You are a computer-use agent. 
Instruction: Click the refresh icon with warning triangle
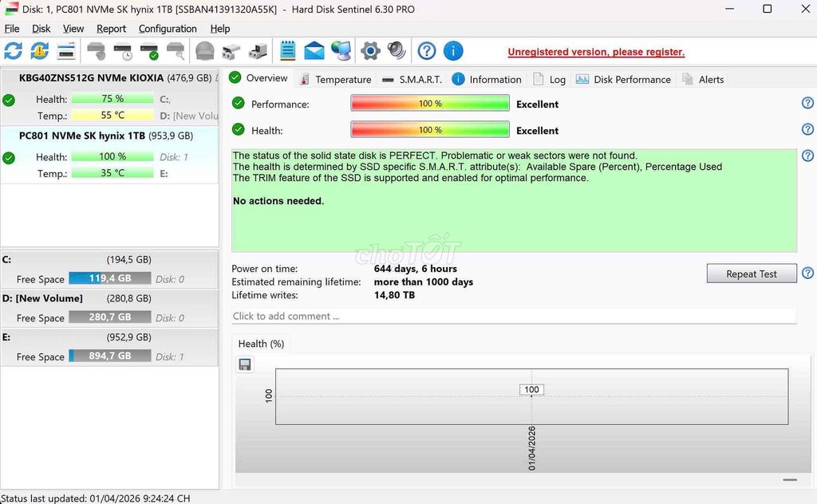[x=40, y=51]
